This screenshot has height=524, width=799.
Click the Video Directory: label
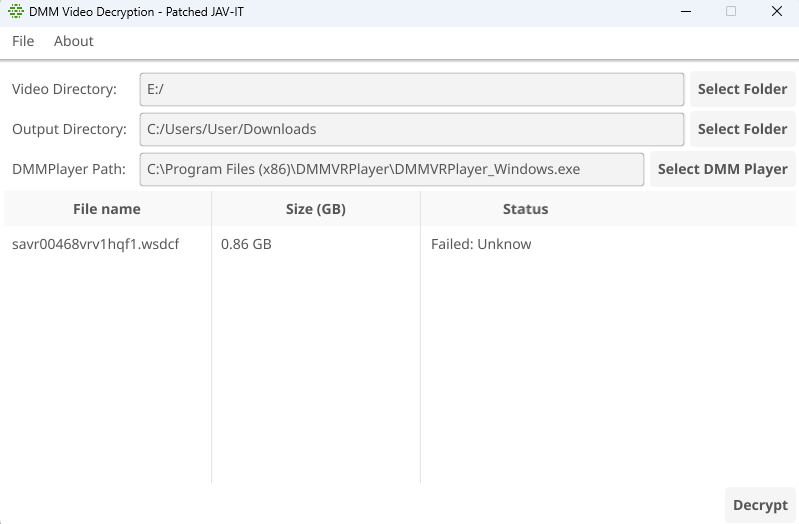(64, 89)
